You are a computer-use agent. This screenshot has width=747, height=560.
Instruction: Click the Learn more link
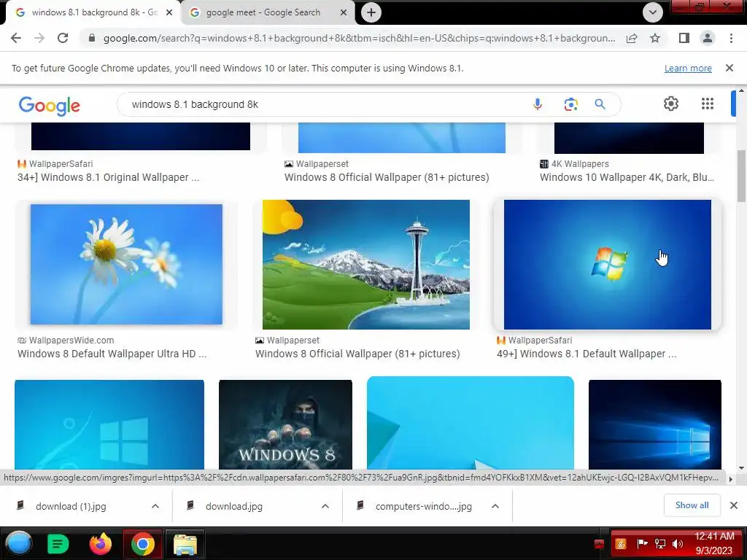click(x=688, y=68)
